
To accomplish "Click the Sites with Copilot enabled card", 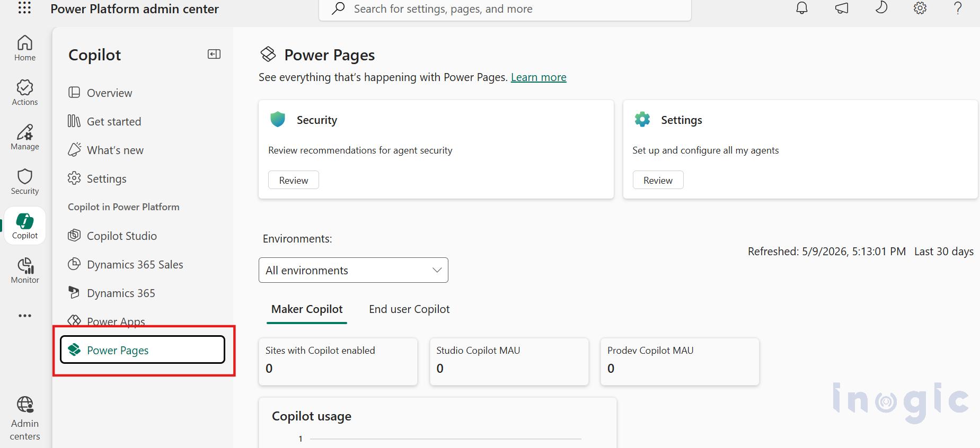I will (338, 362).
